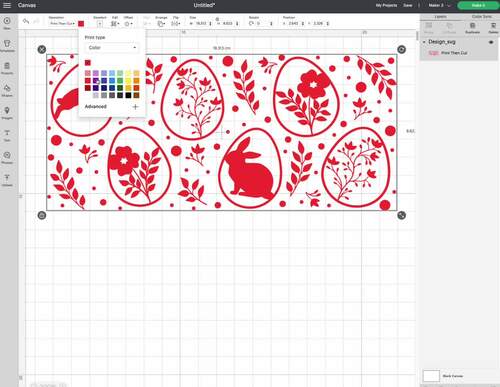
Task: Click the Rotate angle input field
Action: pyautogui.click(x=262, y=24)
